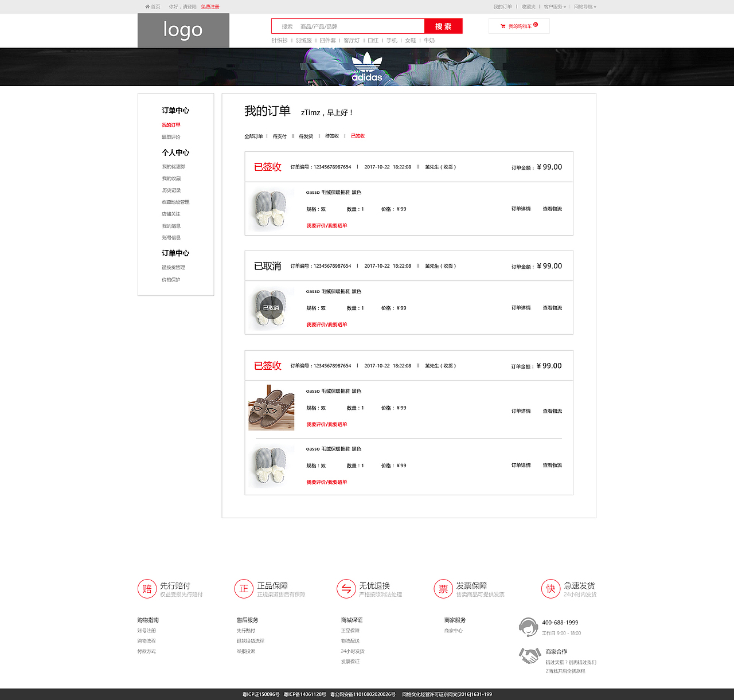Screen dimensions: 734x700
Task: Select the 已签收 orders tab
Action: tap(358, 136)
